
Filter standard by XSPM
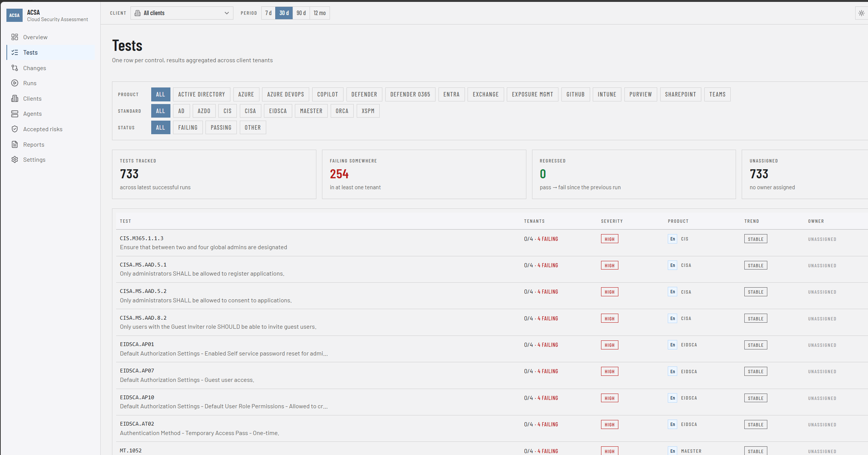[x=368, y=111]
